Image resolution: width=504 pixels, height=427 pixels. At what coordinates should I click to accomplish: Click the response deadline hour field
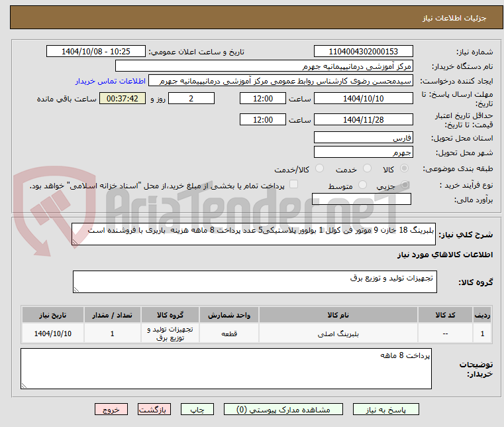263,99
